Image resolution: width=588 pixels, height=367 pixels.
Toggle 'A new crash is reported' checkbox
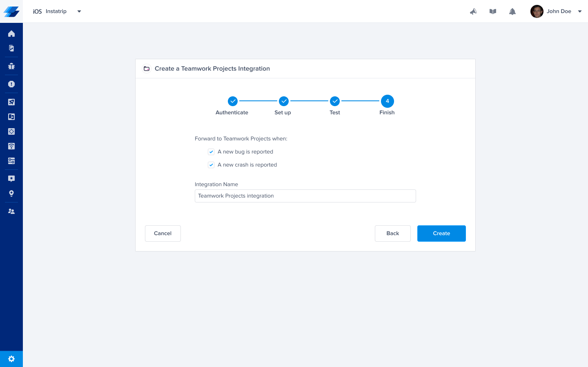[211, 165]
